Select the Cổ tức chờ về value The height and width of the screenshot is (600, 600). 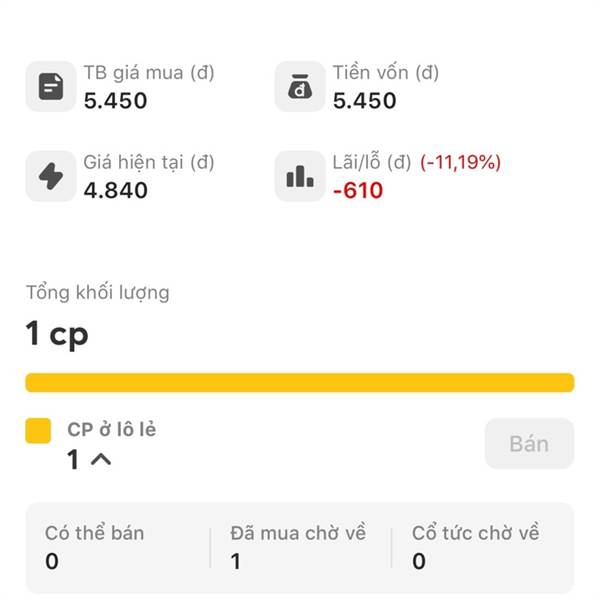[419, 561]
